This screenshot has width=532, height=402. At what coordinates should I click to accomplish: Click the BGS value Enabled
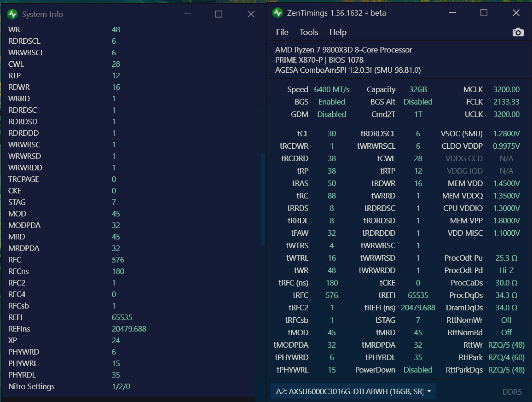pyautogui.click(x=331, y=102)
